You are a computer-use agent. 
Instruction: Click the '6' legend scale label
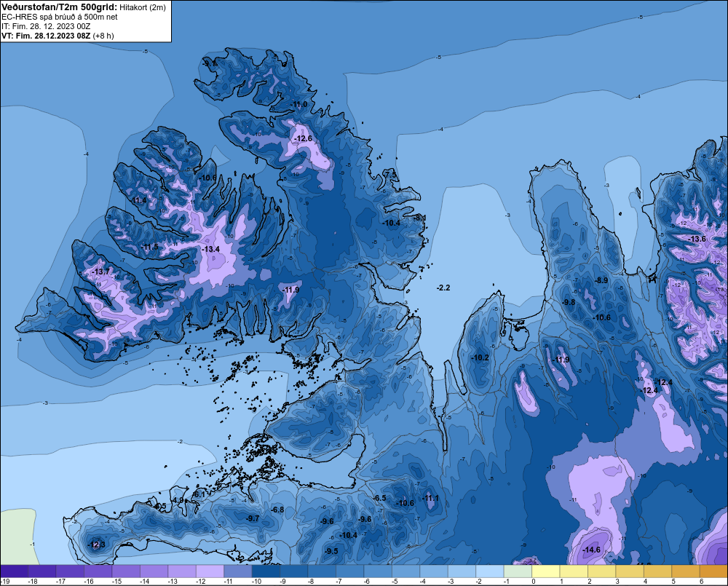pyautogui.click(x=702, y=582)
